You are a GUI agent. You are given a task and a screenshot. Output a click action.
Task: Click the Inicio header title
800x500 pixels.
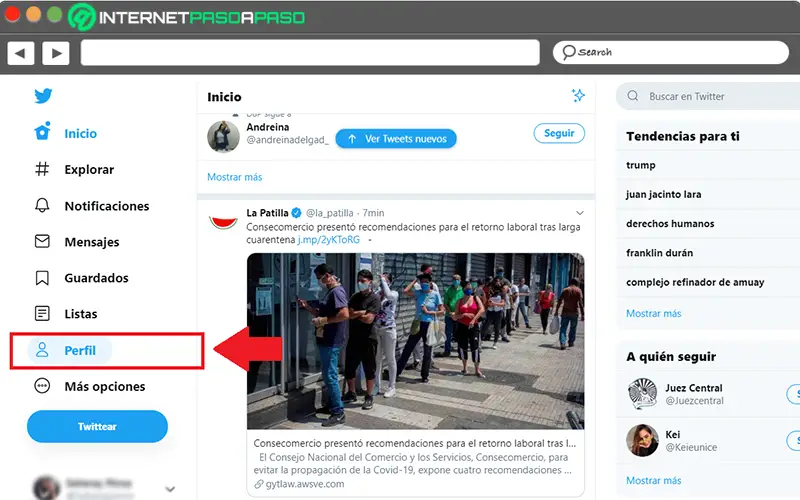point(224,97)
